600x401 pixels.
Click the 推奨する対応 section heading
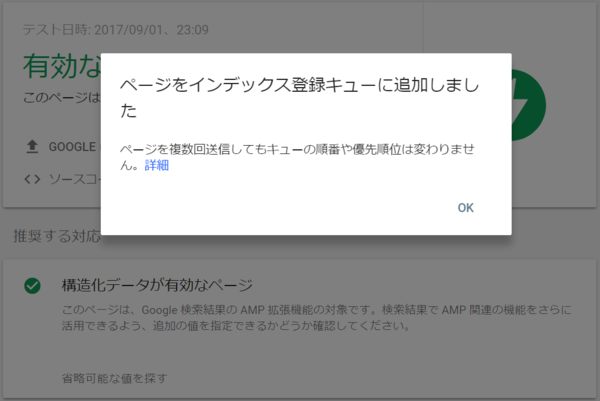(57, 236)
